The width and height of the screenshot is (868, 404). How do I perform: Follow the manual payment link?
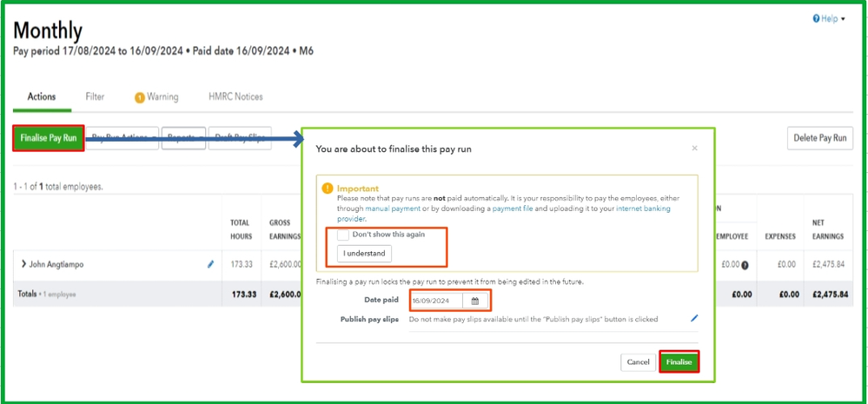(389, 209)
